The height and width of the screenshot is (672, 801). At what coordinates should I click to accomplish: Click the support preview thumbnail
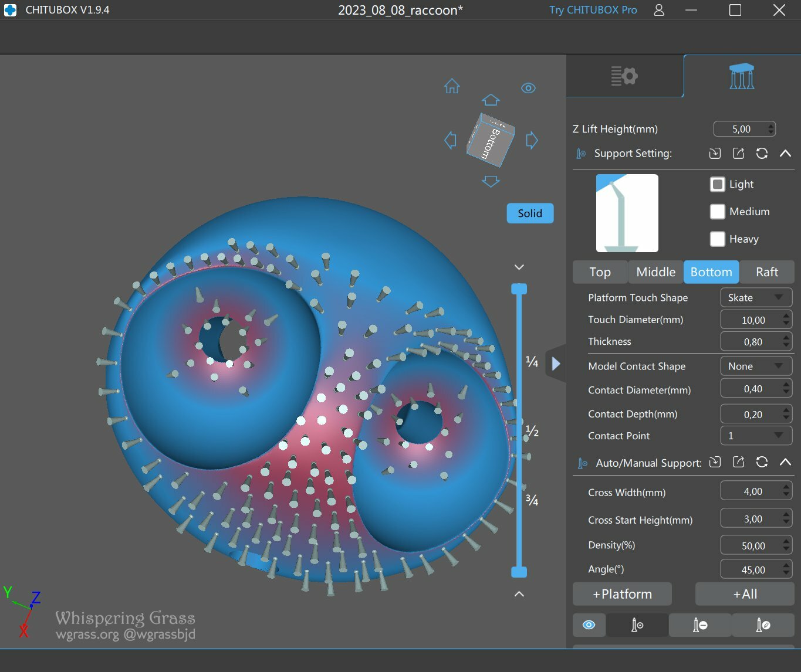click(627, 213)
